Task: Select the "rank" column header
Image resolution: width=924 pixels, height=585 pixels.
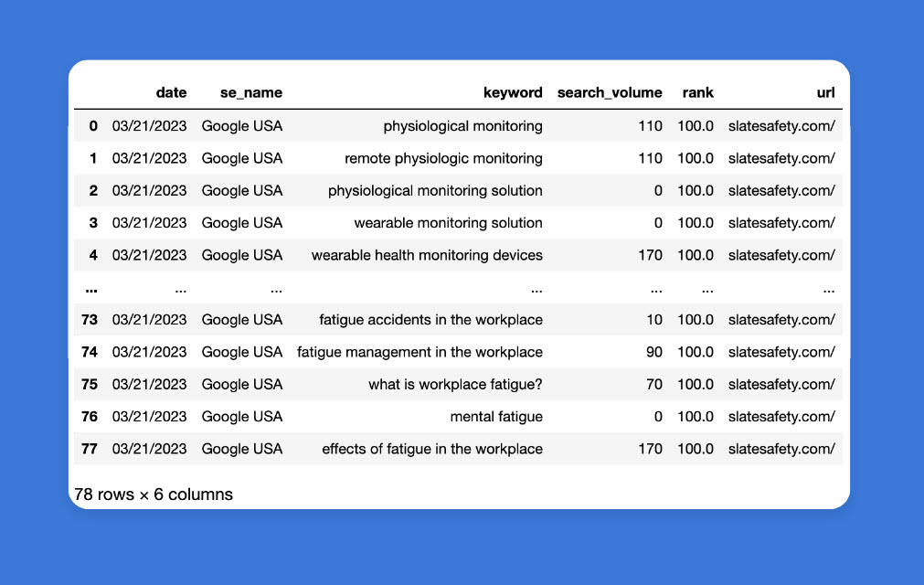Action: 697,92
